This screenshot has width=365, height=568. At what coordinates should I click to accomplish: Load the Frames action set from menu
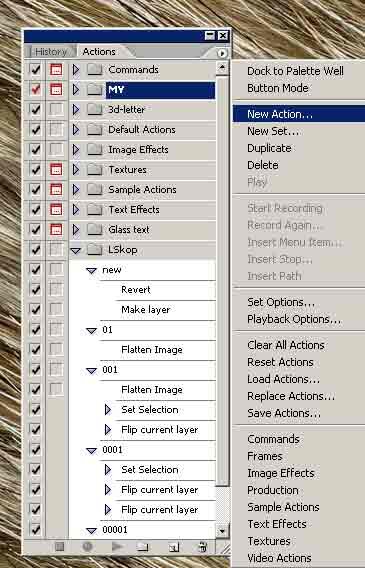coord(299,456)
